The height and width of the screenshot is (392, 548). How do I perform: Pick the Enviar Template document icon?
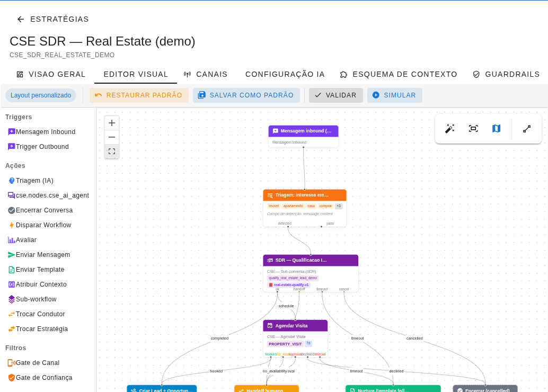[12, 270]
